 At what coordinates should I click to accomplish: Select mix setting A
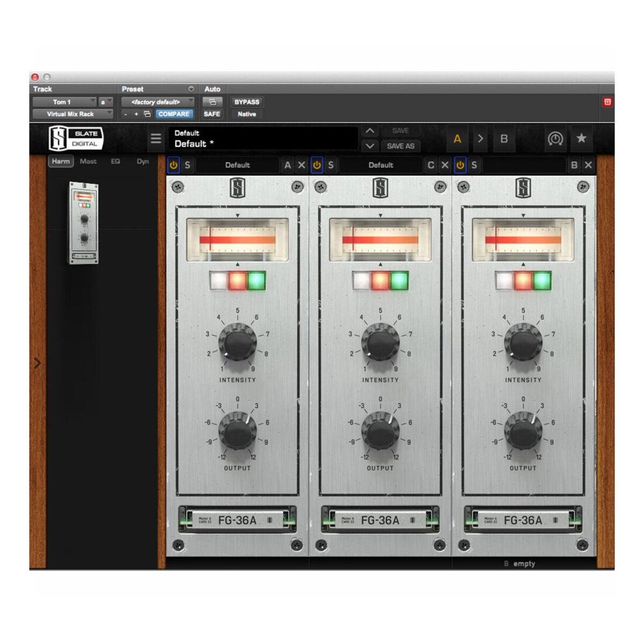click(x=457, y=138)
